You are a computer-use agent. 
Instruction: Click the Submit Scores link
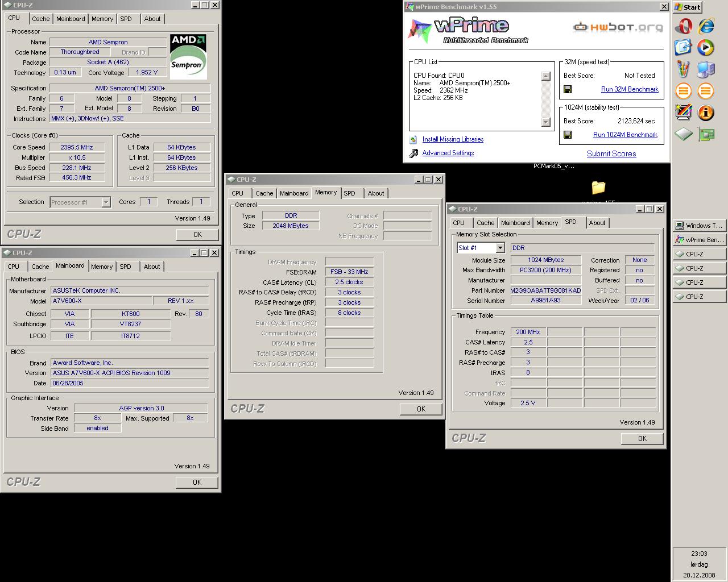coord(611,153)
